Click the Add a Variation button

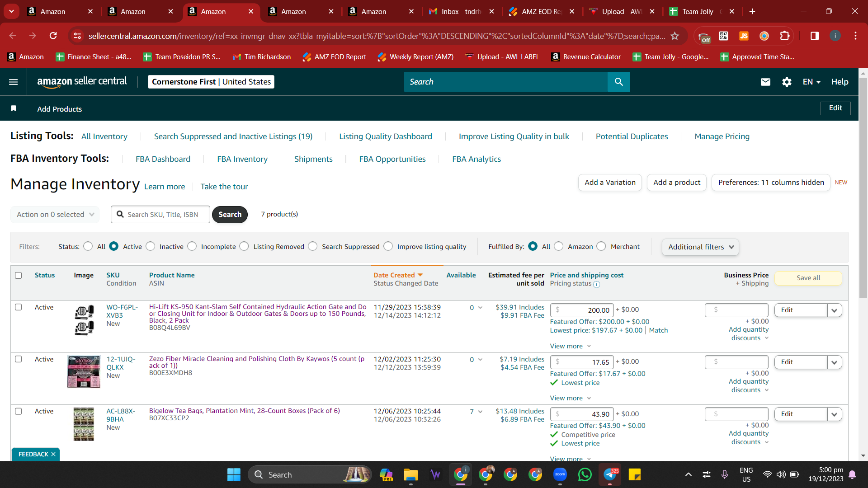[610, 182]
